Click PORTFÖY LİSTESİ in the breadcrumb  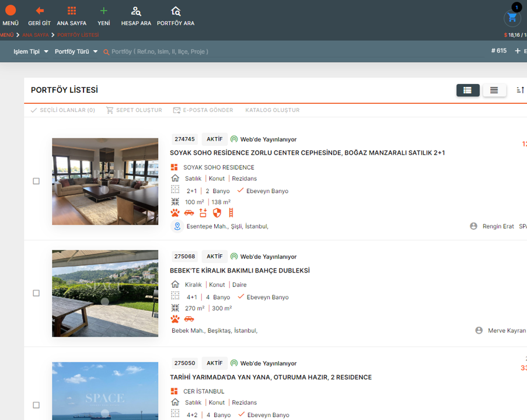pyautogui.click(x=78, y=35)
